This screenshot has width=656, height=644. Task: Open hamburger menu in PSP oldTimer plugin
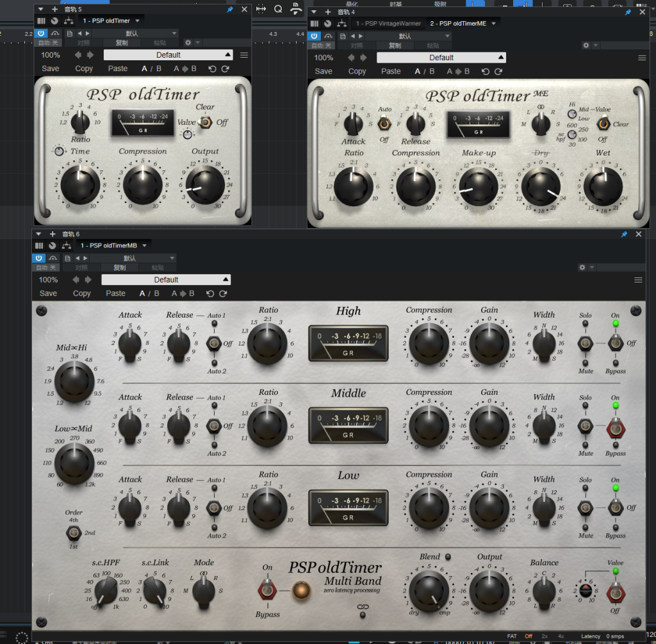click(x=244, y=55)
